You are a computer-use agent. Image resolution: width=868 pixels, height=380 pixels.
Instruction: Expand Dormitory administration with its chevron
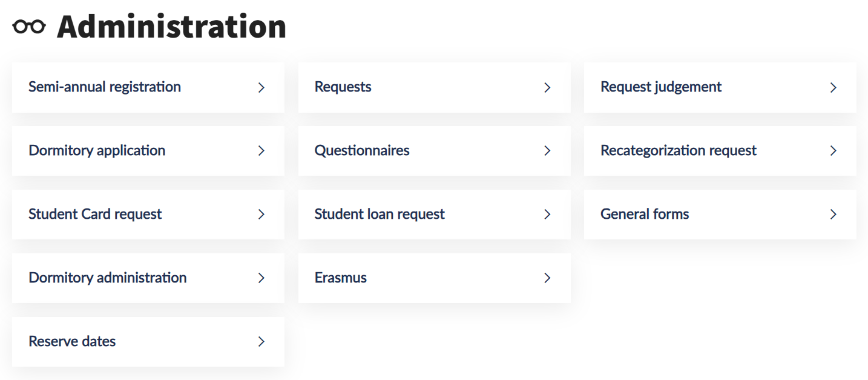261,278
